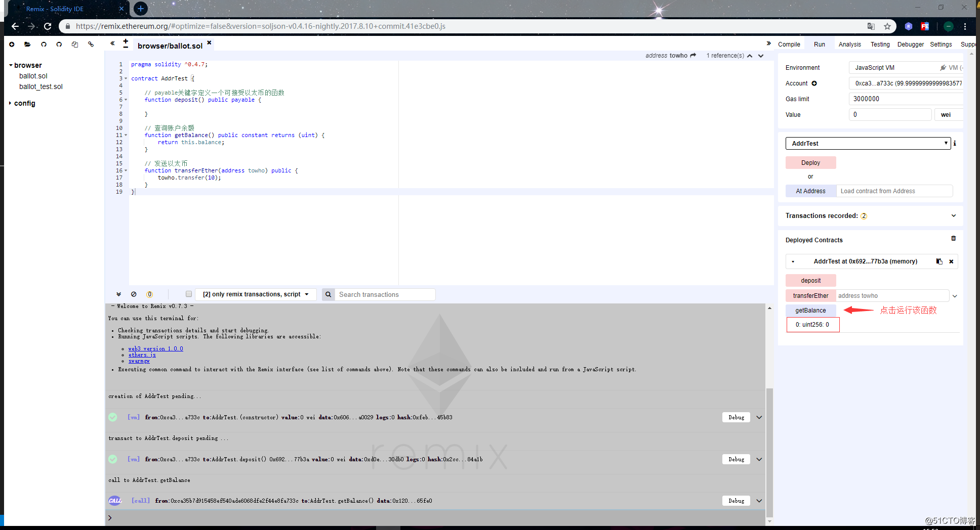Image resolution: width=980 pixels, height=530 pixels.
Task: Open transactions filter dropdown
Action: [x=256, y=294]
